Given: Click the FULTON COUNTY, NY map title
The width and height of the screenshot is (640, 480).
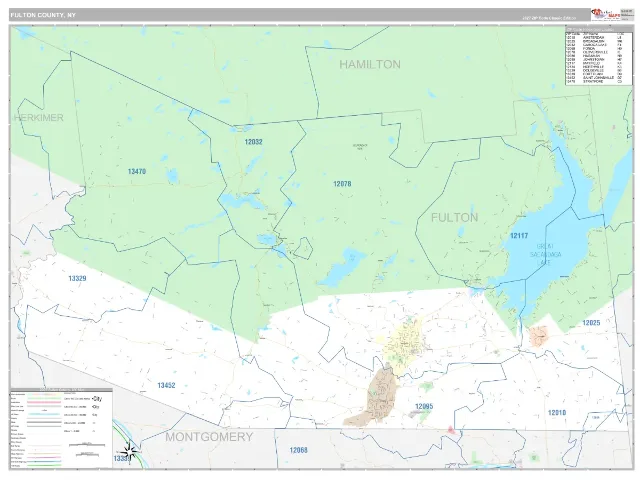Looking at the screenshot, I should 43,15.
